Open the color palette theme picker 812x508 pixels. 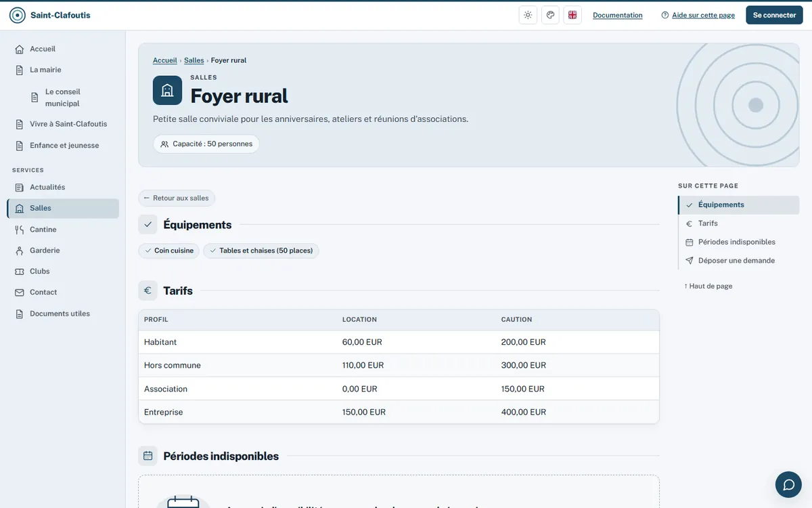click(550, 16)
